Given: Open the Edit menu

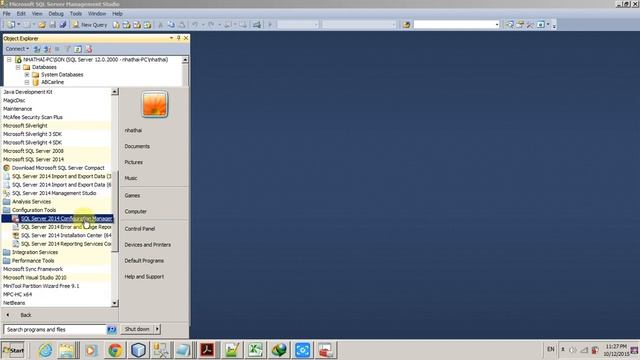Looking at the screenshot, I should (21, 13).
